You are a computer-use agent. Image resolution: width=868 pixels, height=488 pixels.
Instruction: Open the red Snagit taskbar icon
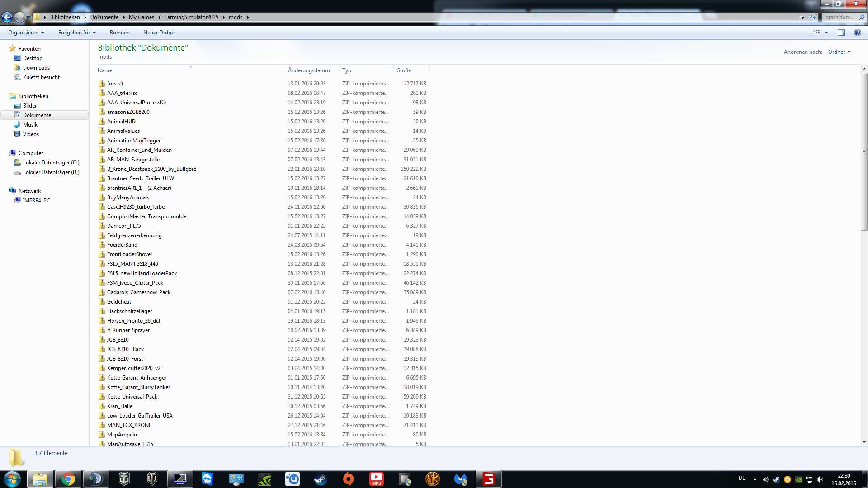(489, 479)
